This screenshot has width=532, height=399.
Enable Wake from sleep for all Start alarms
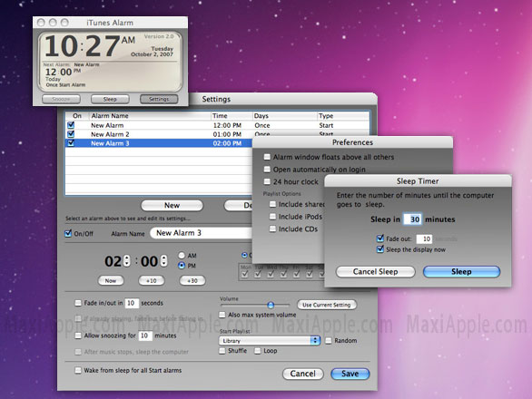(x=78, y=370)
